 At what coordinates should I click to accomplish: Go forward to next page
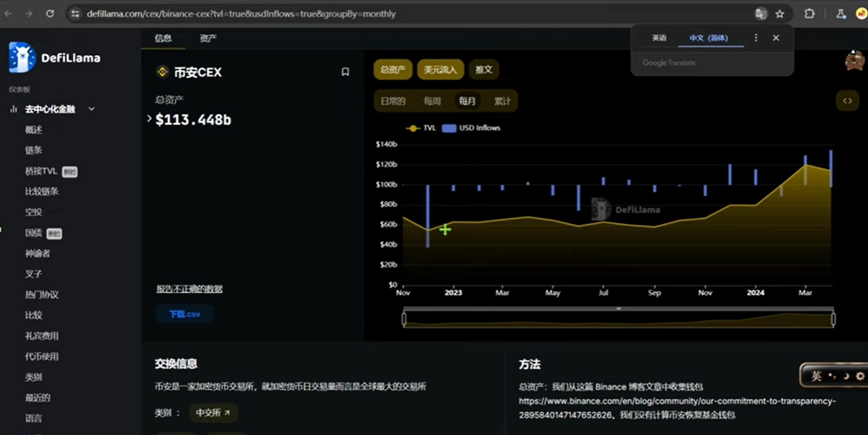pyautogui.click(x=29, y=13)
